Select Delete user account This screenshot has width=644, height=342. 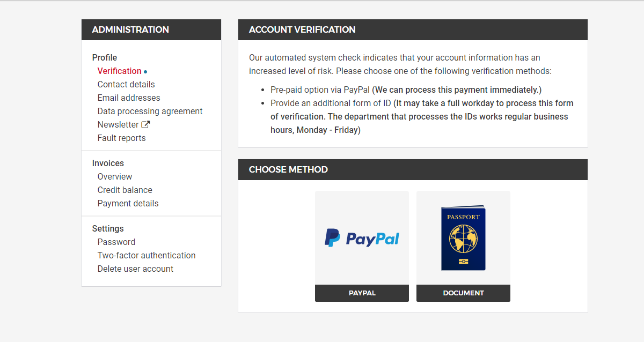pyautogui.click(x=135, y=269)
